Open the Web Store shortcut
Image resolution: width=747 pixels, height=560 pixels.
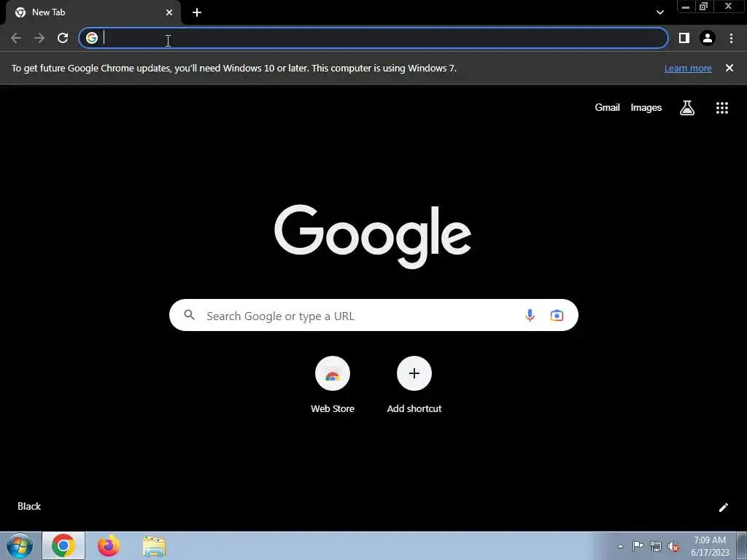coord(333,385)
